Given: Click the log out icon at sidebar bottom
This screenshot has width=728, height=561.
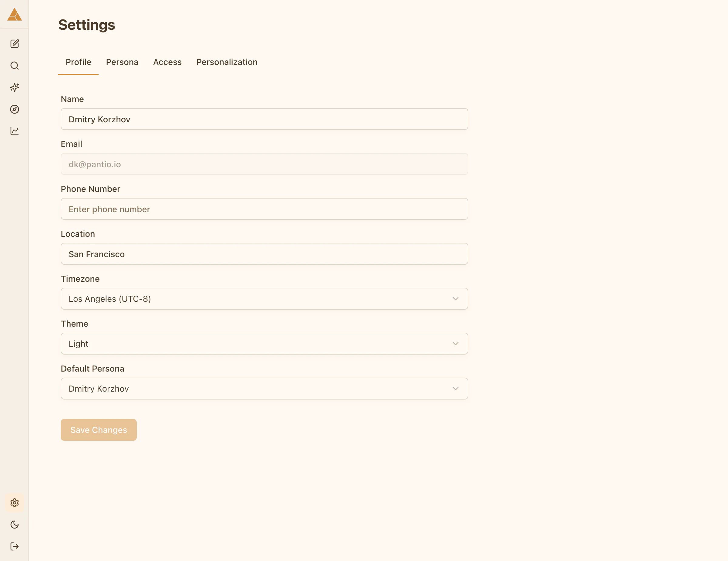Looking at the screenshot, I should 15,546.
